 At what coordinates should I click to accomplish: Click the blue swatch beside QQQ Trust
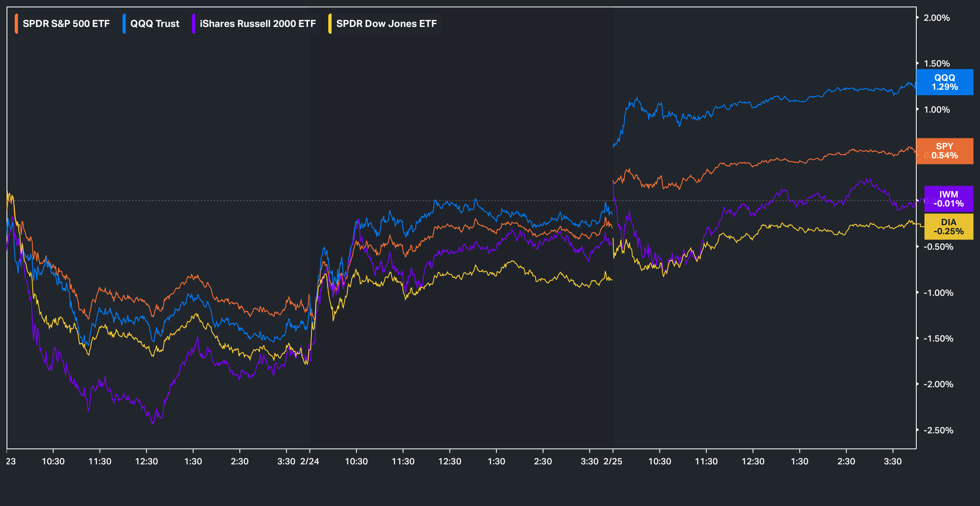click(x=124, y=24)
